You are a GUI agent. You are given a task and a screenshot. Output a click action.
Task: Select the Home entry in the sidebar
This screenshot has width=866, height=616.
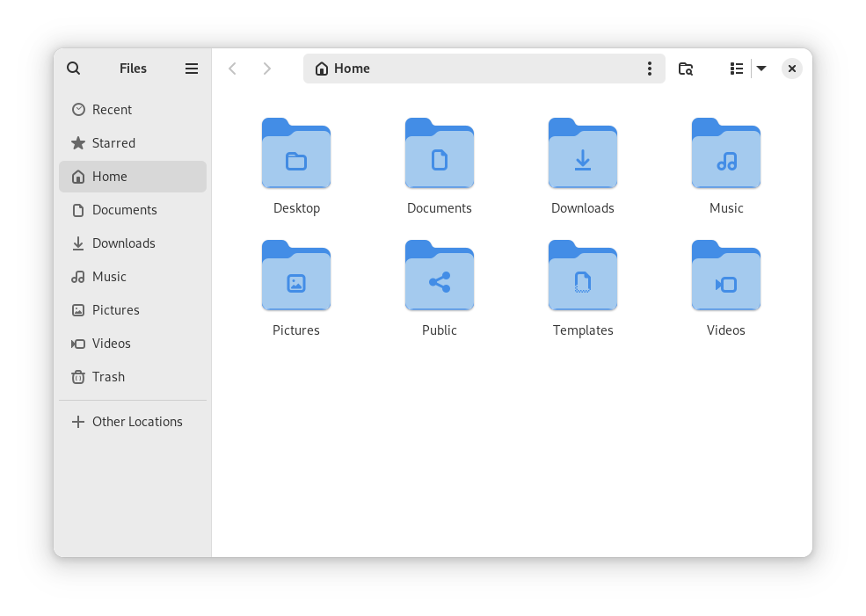click(109, 176)
